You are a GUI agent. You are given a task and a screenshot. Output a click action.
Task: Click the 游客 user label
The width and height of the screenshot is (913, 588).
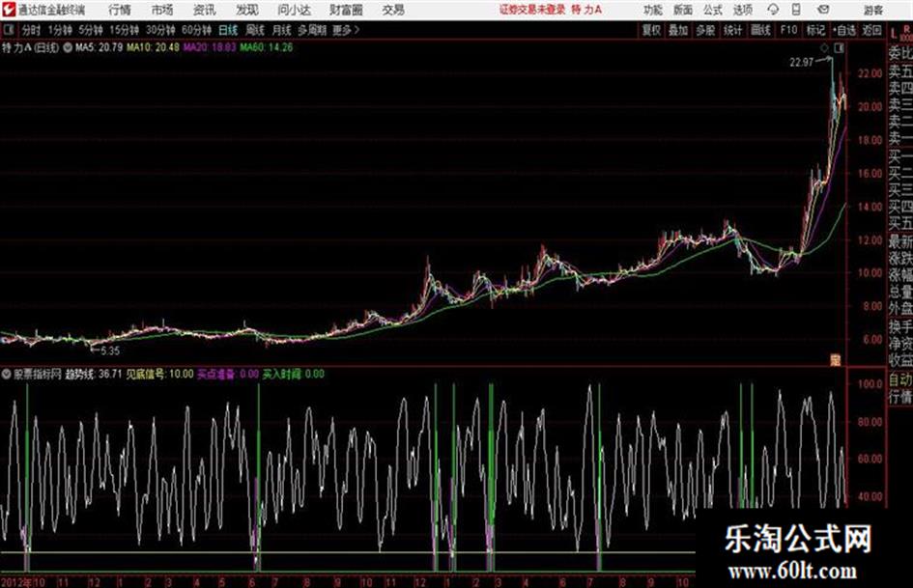(873, 10)
